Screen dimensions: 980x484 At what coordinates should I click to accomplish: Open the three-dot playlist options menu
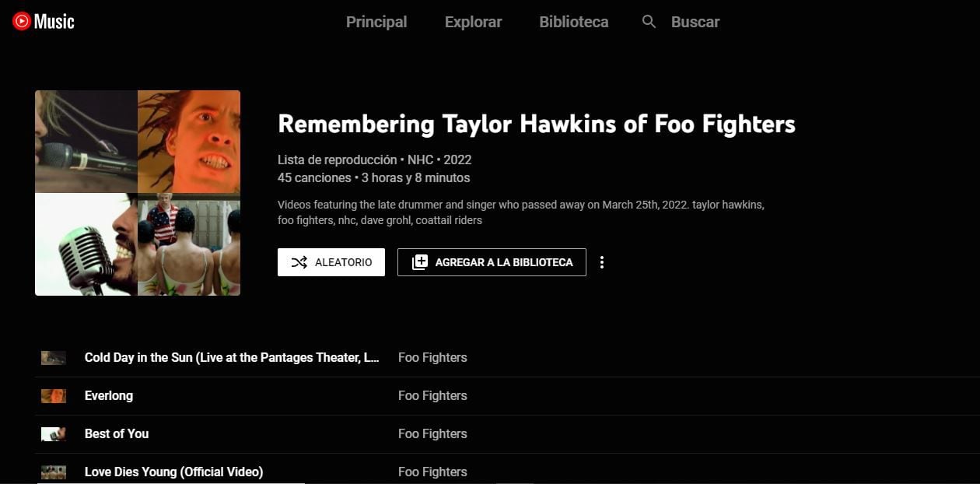(x=602, y=262)
